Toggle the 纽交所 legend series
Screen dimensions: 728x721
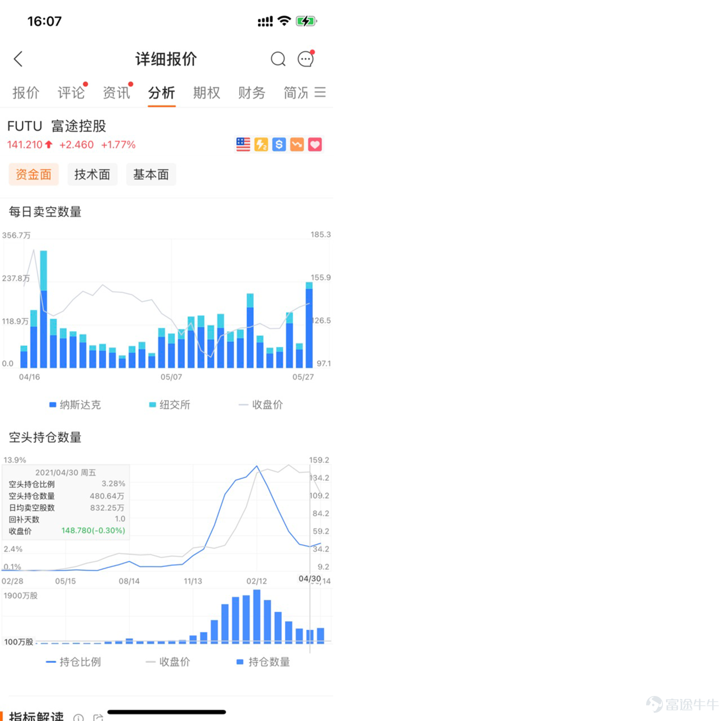tap(170, 405)
